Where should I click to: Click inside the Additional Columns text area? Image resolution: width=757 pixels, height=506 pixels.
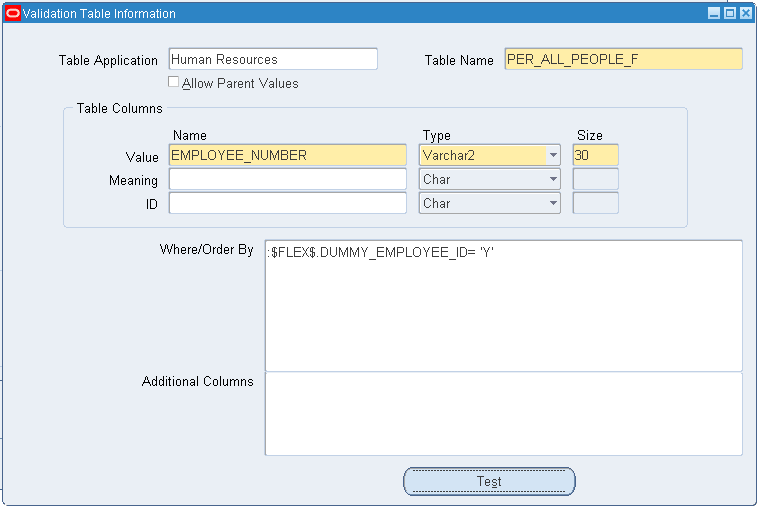pos(504,414)
